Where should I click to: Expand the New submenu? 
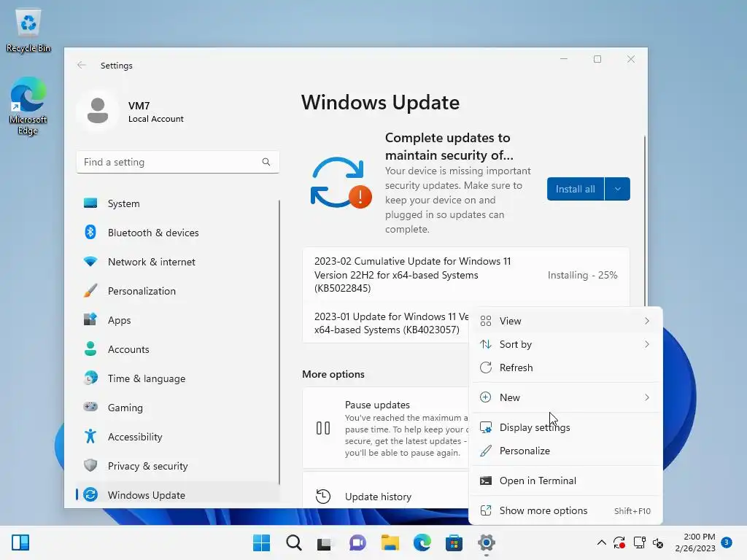565,397
